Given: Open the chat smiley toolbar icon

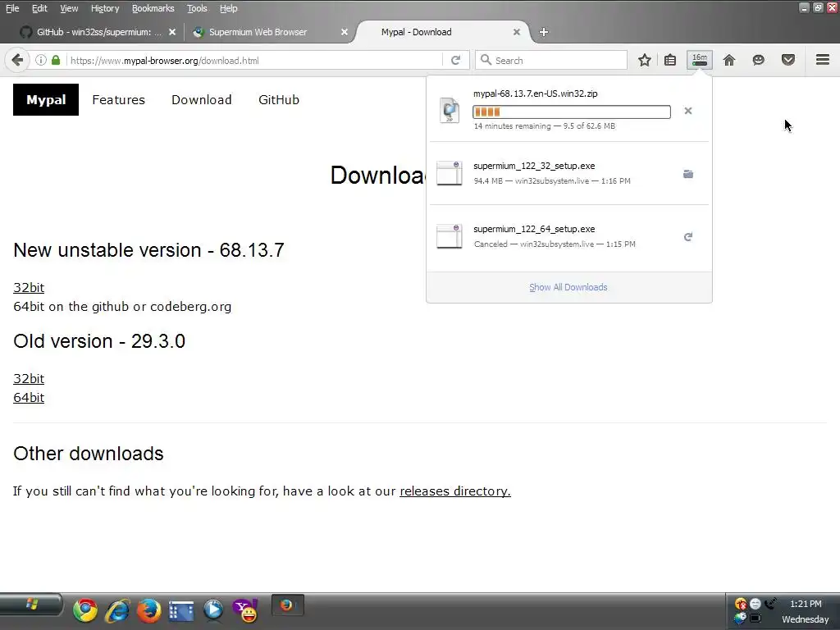Looking at the screenshot, I should pyautogui.click(x=758, y=60).
